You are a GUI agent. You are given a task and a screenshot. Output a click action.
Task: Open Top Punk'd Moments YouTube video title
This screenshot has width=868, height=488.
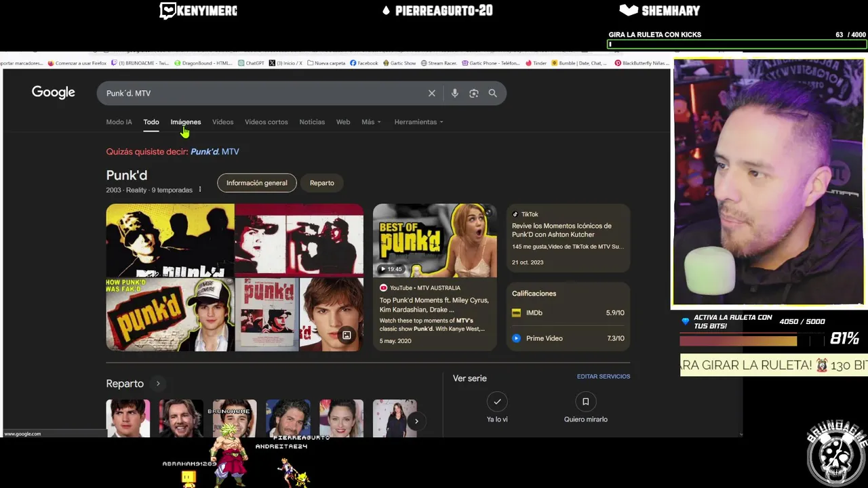coord(434,305)
